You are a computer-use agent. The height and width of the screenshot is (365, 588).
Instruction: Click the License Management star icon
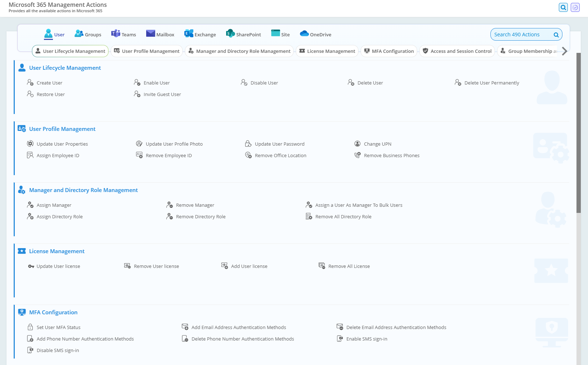click(x=22, y=251)
